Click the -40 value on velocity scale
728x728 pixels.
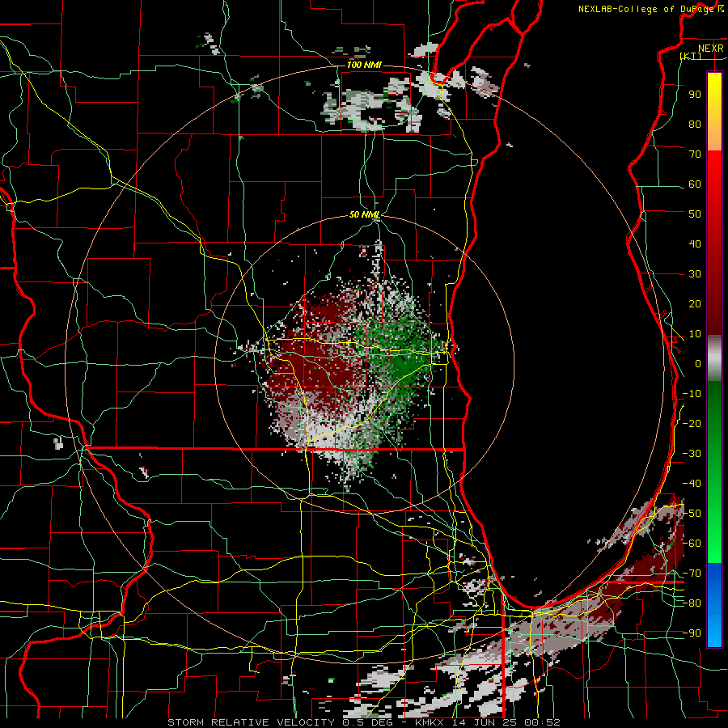692,484
